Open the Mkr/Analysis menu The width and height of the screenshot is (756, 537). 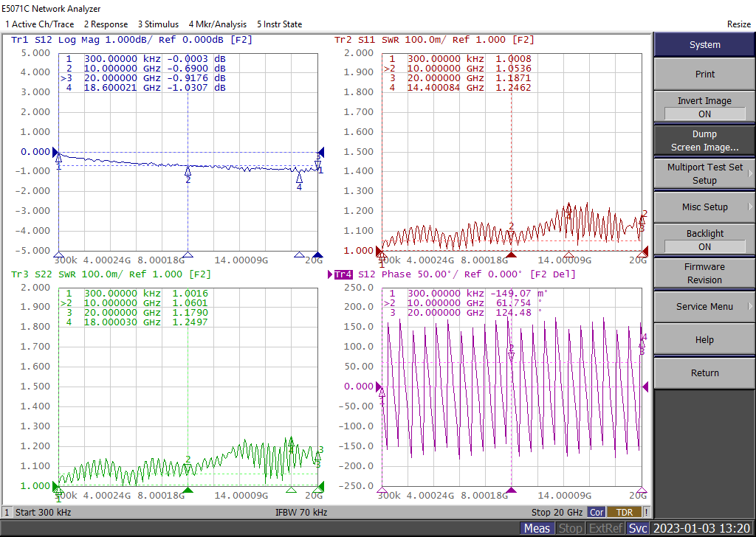(217, 24)
